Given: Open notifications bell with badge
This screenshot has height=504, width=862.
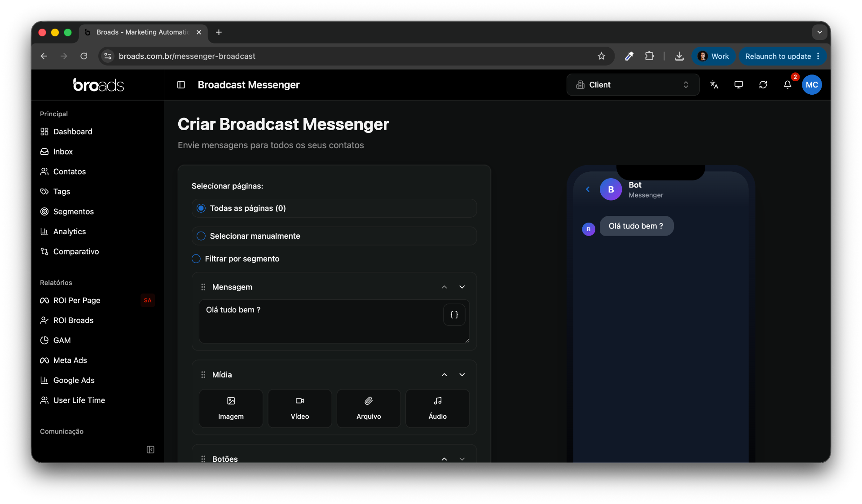Looking at the screenshot, I should 787,85.
